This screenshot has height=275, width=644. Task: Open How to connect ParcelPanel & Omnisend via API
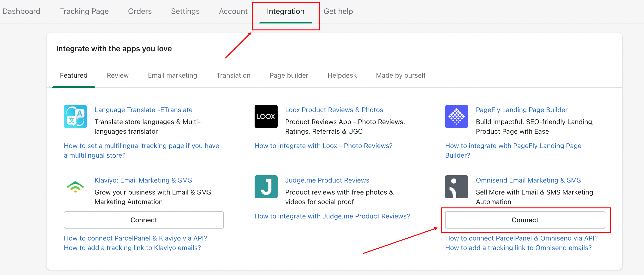tap(521, 238)
